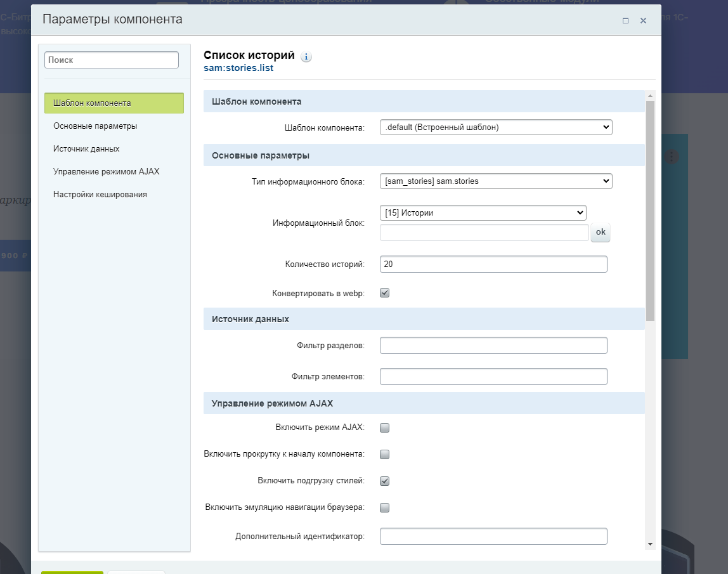Image resolution: width=728 pixels, height=574 pixels.
Task: Open Настройки кеширования section
Action: coord(100,194)
